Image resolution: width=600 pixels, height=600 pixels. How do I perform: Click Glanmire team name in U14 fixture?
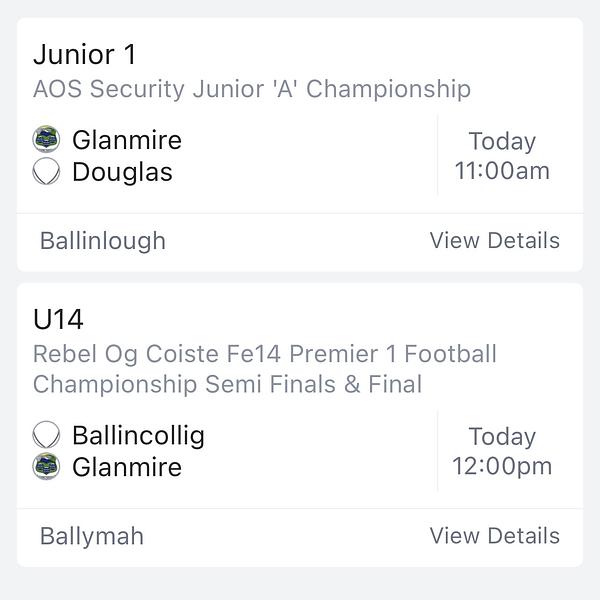126,467
